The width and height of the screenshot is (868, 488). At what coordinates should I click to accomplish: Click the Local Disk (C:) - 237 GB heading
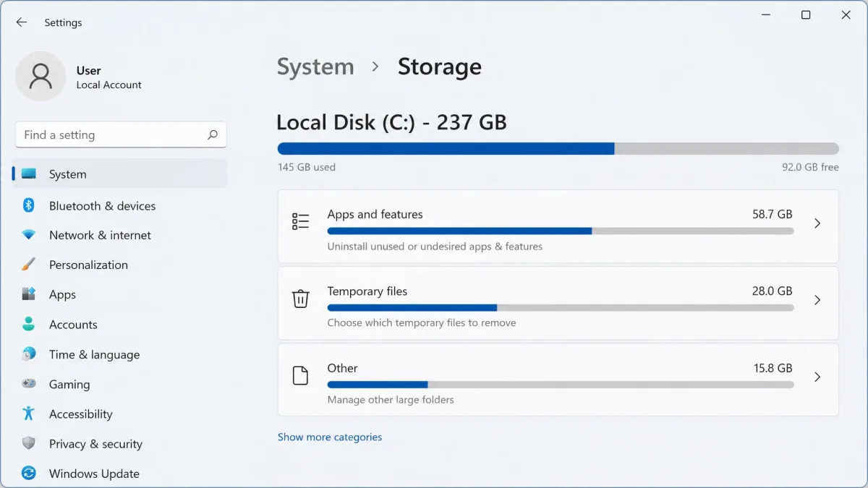click(392, 122)
